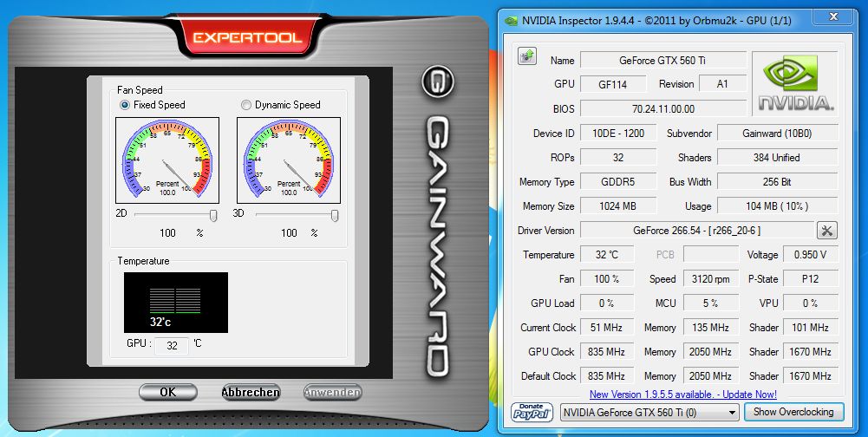Click the 2D fan speed slider handle

pyautogui.click(x=213, y=215)
